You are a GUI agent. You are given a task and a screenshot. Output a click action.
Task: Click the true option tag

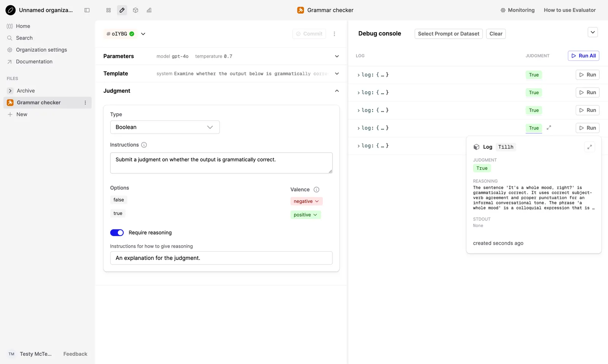(x=118, y=214)
